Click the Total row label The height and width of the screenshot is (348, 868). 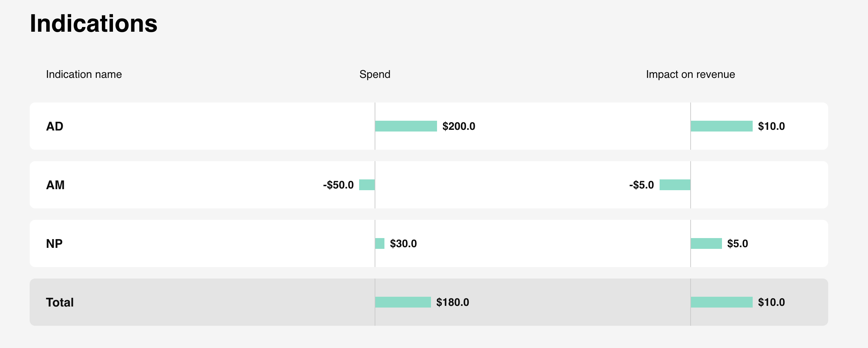pyautogui.click(x=60, y=302)
